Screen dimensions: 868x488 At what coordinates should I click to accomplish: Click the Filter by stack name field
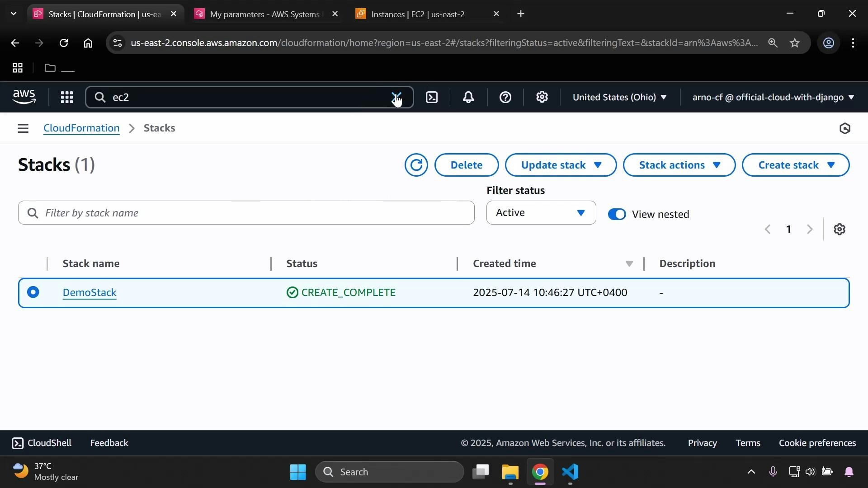coord(246,212)
